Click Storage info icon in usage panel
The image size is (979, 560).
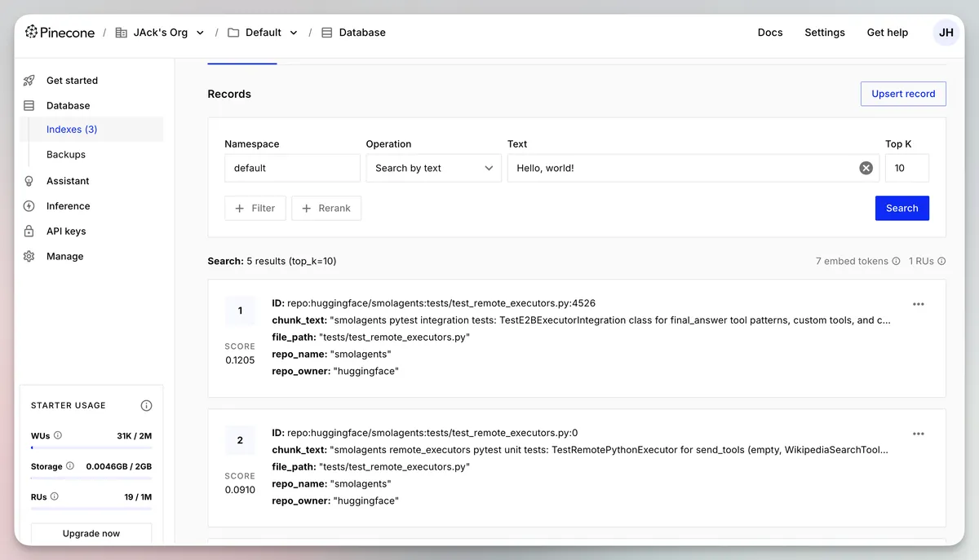point(70,466)
